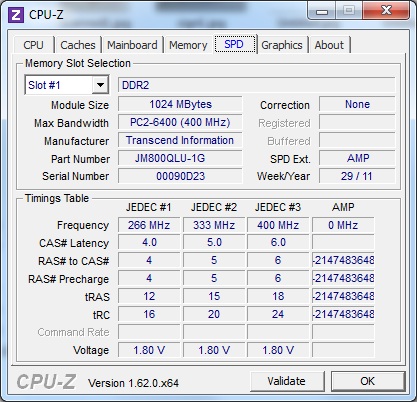The image size is (417, 402).
Task: Select the 1024 MBytes module size value
Action: click(x=180, y=104)
